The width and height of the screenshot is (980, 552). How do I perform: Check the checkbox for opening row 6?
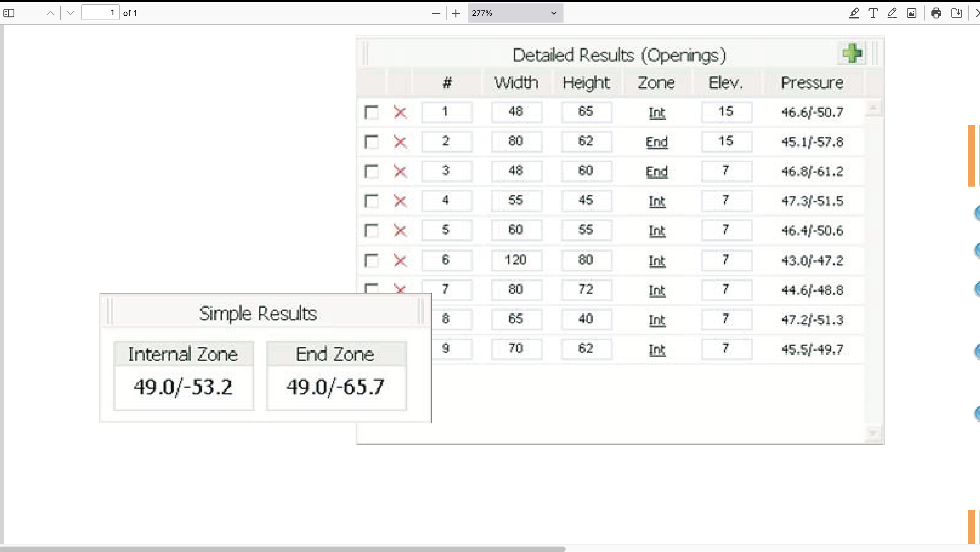tap(371, 261)
